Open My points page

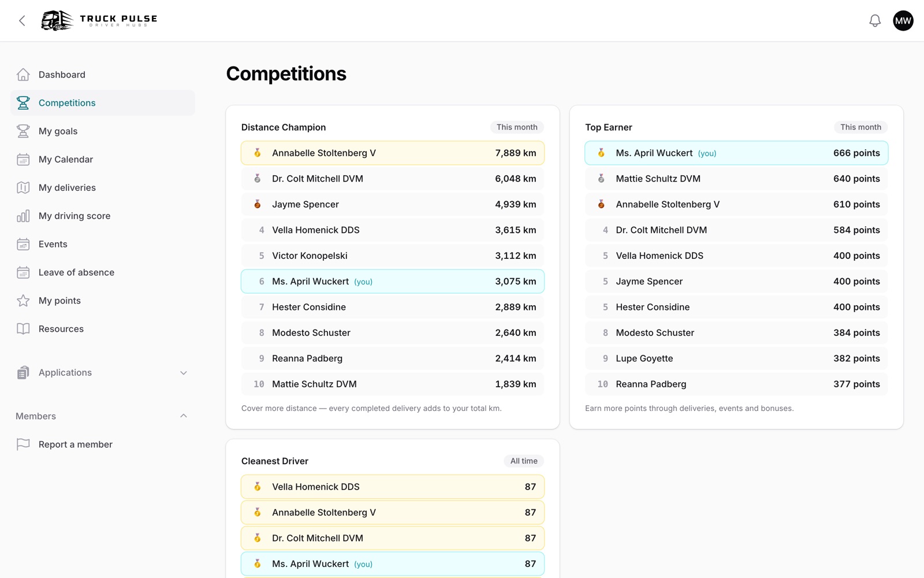(x=103, y=301)
